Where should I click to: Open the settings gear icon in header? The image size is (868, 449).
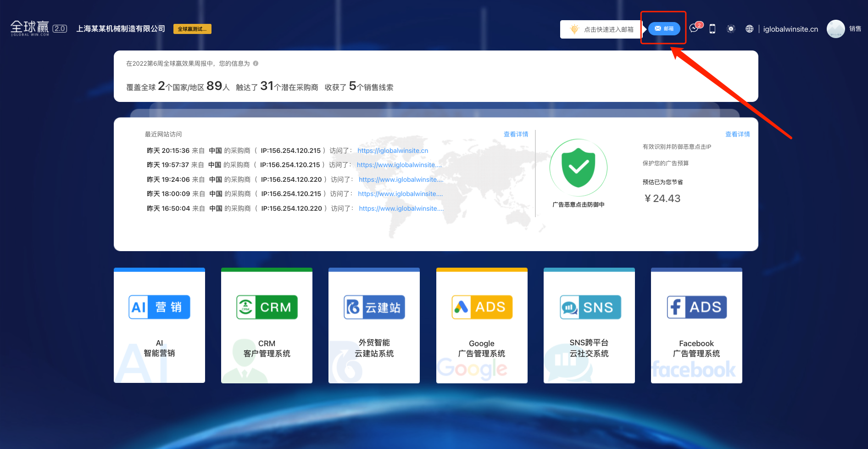click(x=731, y=29)
